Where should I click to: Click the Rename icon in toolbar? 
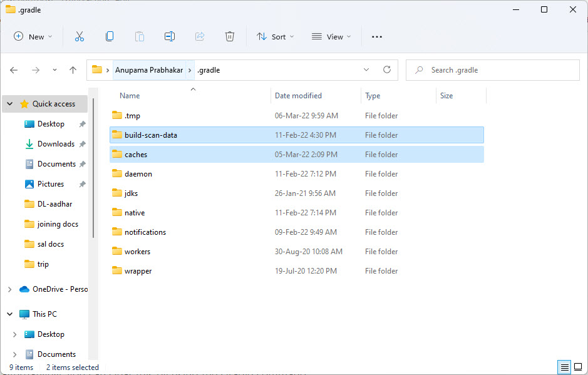(x=170, y=36)
